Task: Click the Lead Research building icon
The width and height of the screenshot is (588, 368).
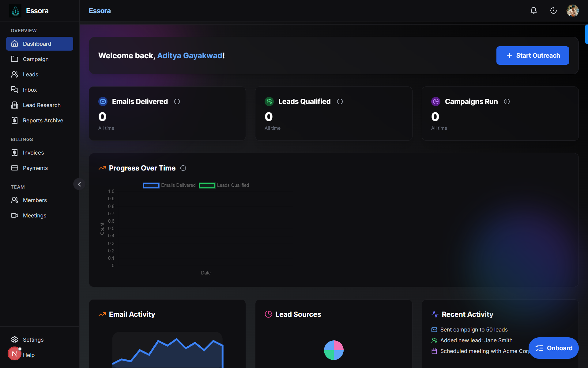Action: point(14,105)
